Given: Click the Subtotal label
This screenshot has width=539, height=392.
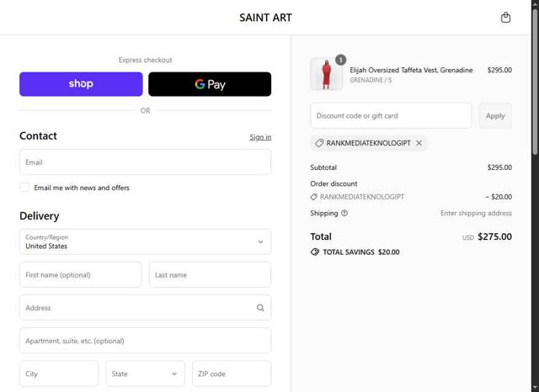Looking at the screenshot, I should point(323,167).
